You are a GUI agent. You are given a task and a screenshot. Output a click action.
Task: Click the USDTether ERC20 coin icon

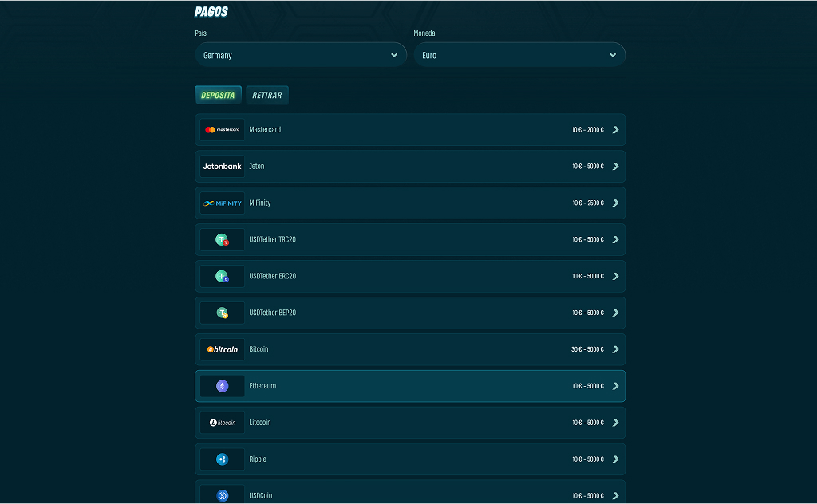point(223,276)
